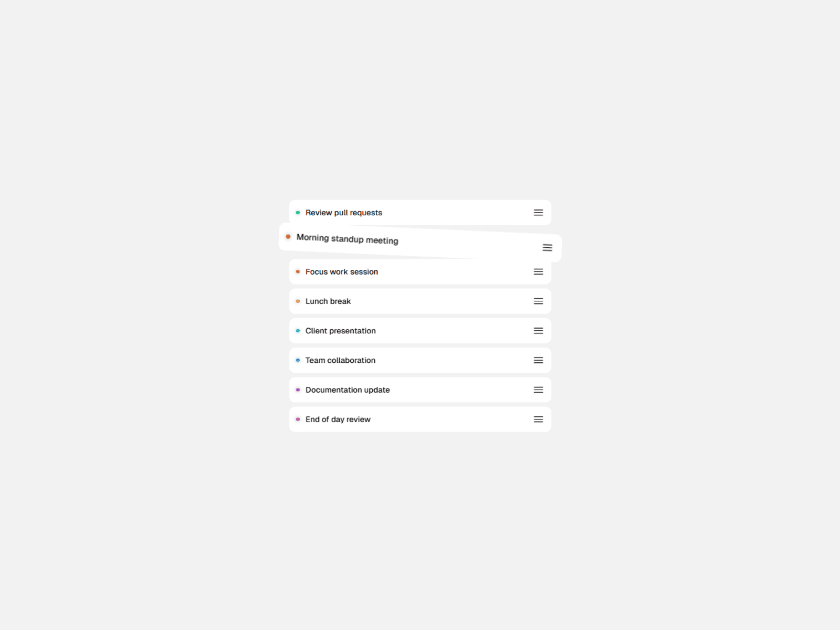The image size is (840, 630).
Task: Click orange dot next to Morning standup meeting
Action: coord(288,237)
